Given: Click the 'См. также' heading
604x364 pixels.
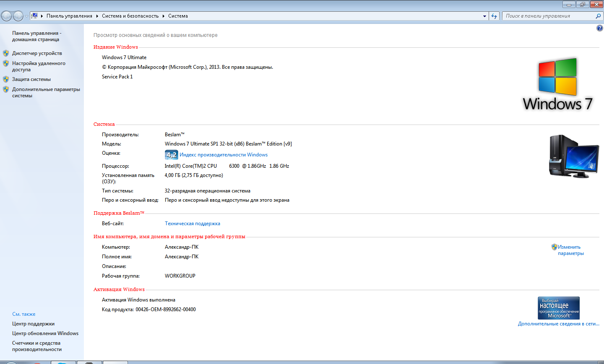Looking at the screenshot, I should pyautogui.click(x=24, y=314).
